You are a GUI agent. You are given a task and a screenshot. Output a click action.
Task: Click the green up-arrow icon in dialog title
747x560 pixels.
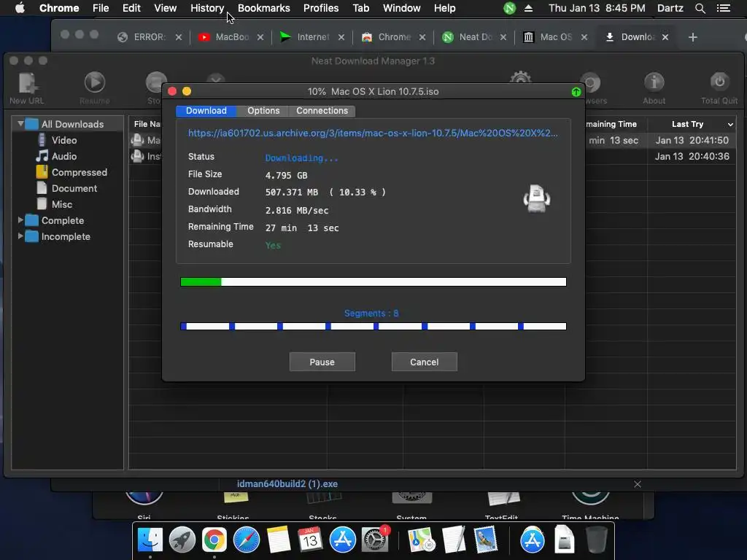point(576,92)
